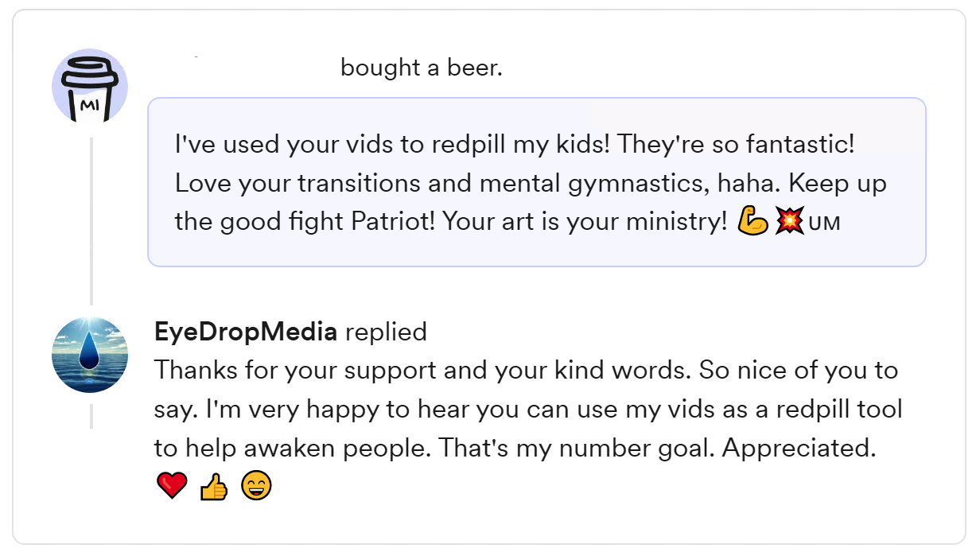980x552 pixels.
Task: Click the grinning face emoji
Action: pyautogui.click(x=256, y=485)
